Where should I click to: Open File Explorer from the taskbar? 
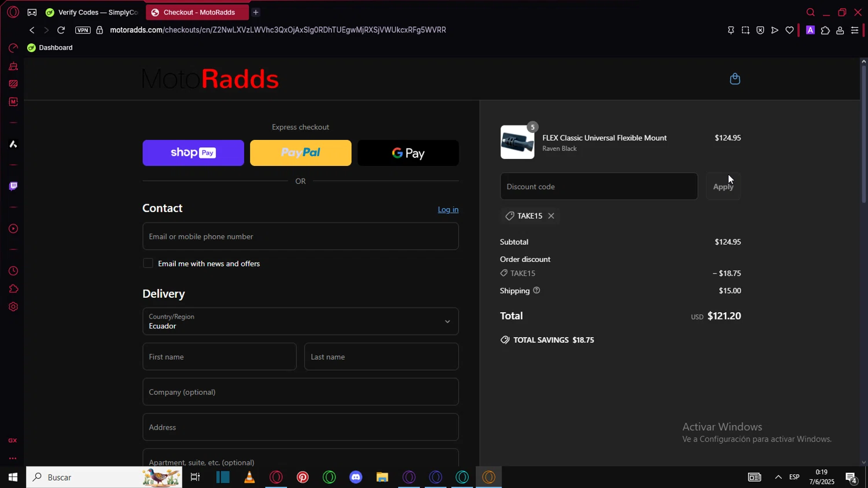point(382,477)
